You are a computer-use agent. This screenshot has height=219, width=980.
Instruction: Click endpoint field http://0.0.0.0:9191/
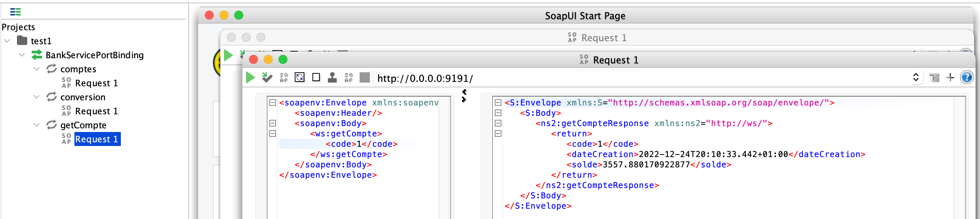(x=643, y=78)
